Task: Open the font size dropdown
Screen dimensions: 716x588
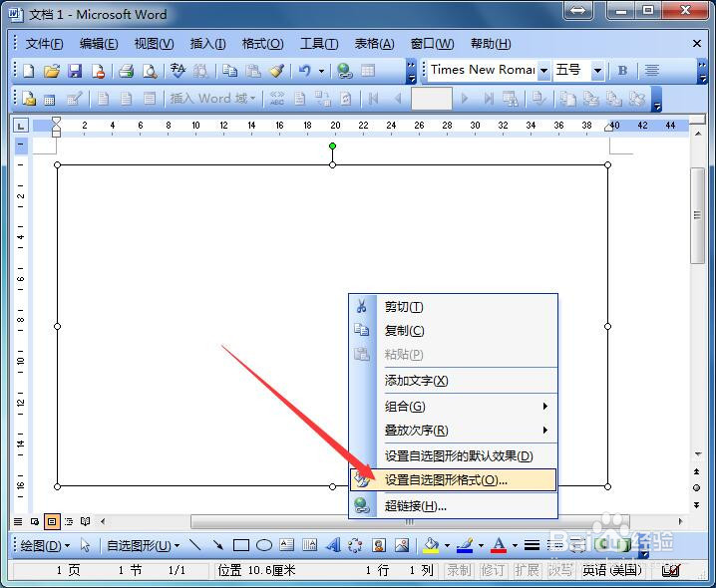Action: (x=597, y=71)
